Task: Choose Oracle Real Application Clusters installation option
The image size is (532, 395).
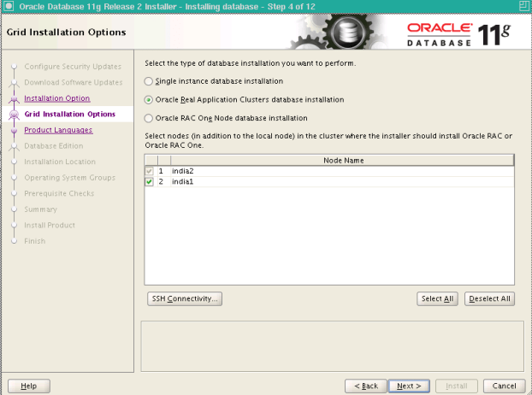Action: [148, 100]
